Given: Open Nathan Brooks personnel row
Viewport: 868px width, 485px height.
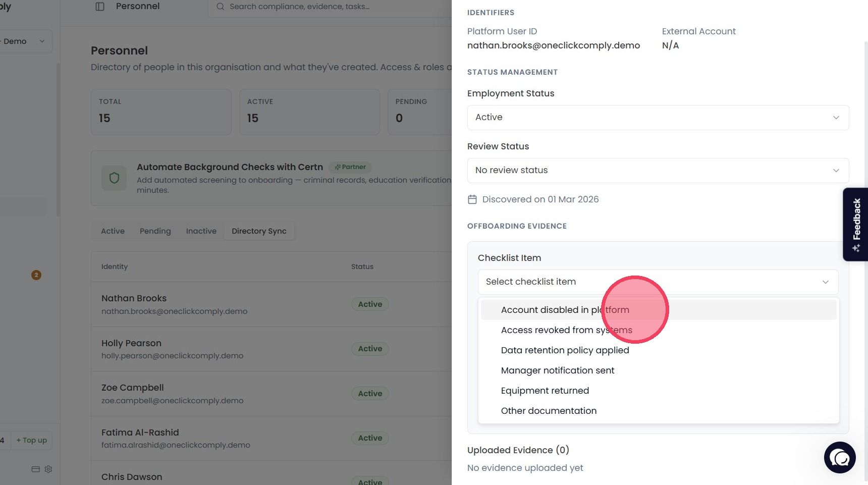Looking at the screenshot, I should [x=272, y=304].
